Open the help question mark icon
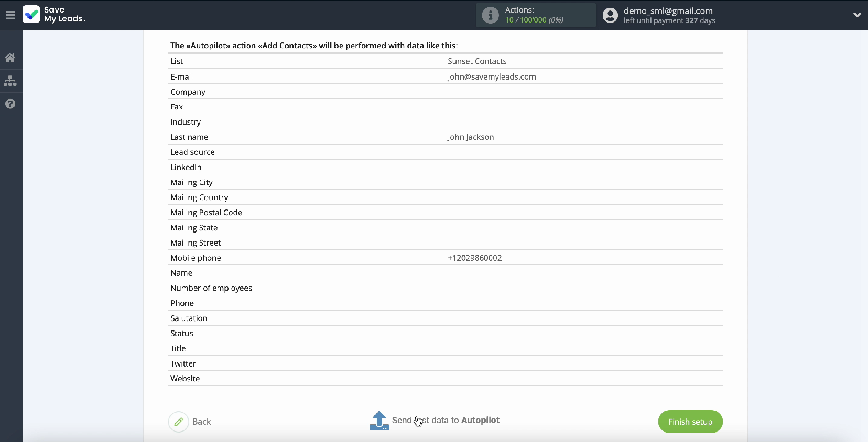 pyautogui.click(x=10, y=104)
